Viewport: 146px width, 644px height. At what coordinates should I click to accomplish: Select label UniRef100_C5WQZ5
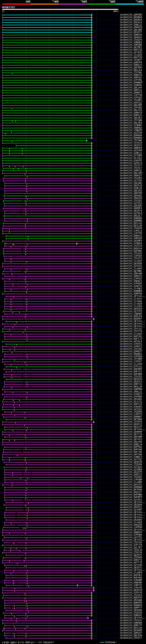click(131, 130)
